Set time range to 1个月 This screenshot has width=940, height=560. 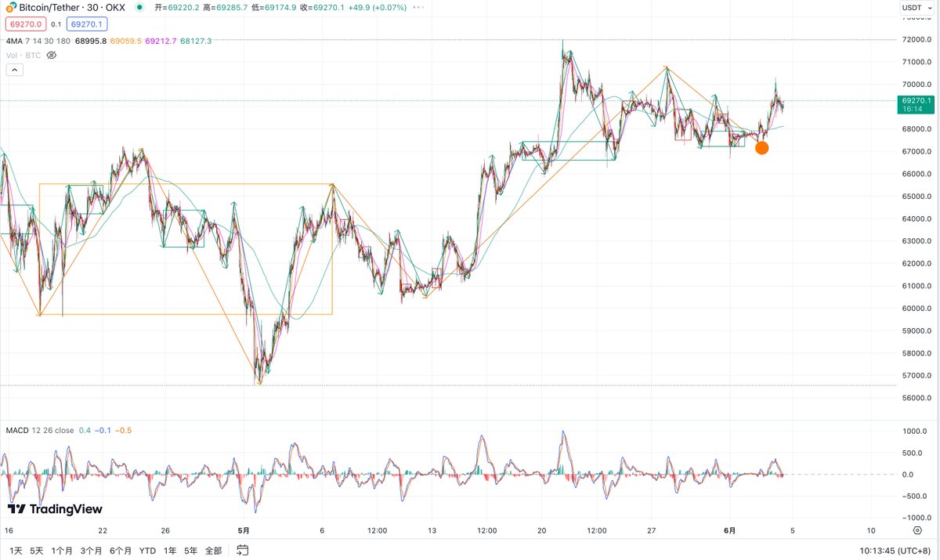coord(62,551)
